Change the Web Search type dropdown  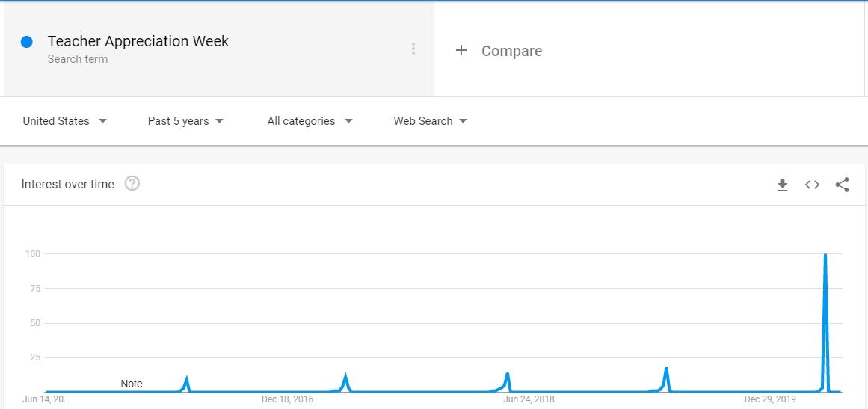[430, 121]
